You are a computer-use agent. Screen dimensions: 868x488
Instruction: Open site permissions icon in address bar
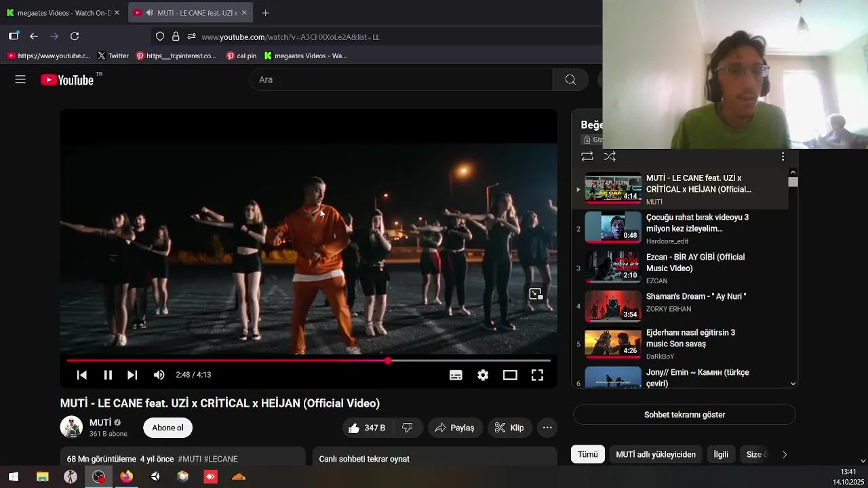191,37
